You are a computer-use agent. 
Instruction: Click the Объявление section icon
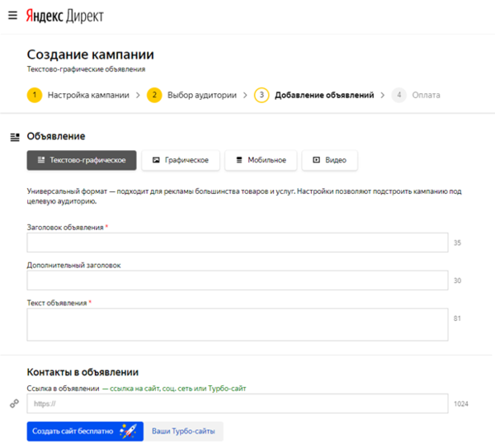pyautogui.click(x=14, y=136)
